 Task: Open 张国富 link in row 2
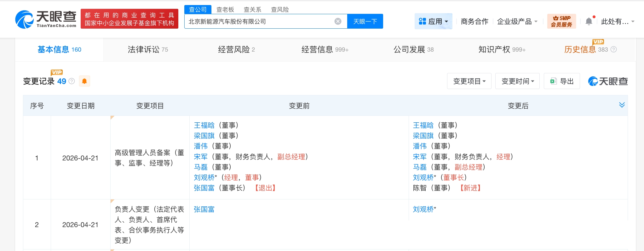tap(204, 209)
